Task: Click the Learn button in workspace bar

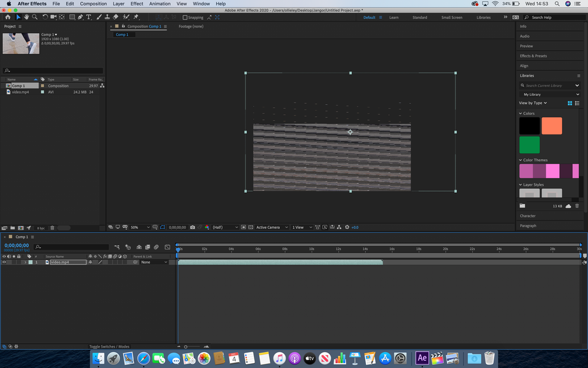Action: click(394, 17)
